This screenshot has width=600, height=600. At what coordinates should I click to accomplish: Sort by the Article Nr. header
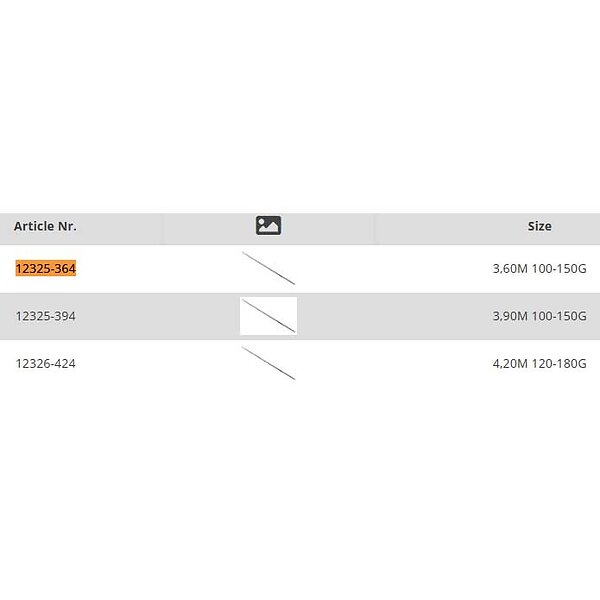coord(45,226)
